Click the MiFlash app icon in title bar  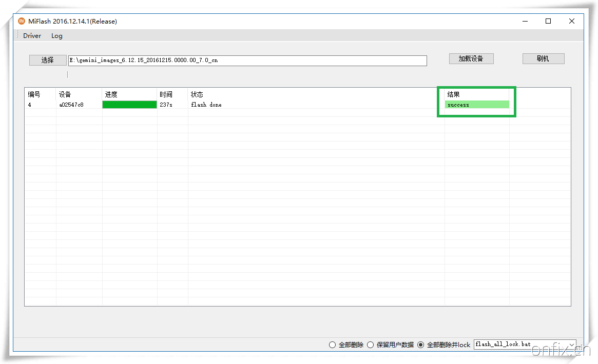point(22,22)
